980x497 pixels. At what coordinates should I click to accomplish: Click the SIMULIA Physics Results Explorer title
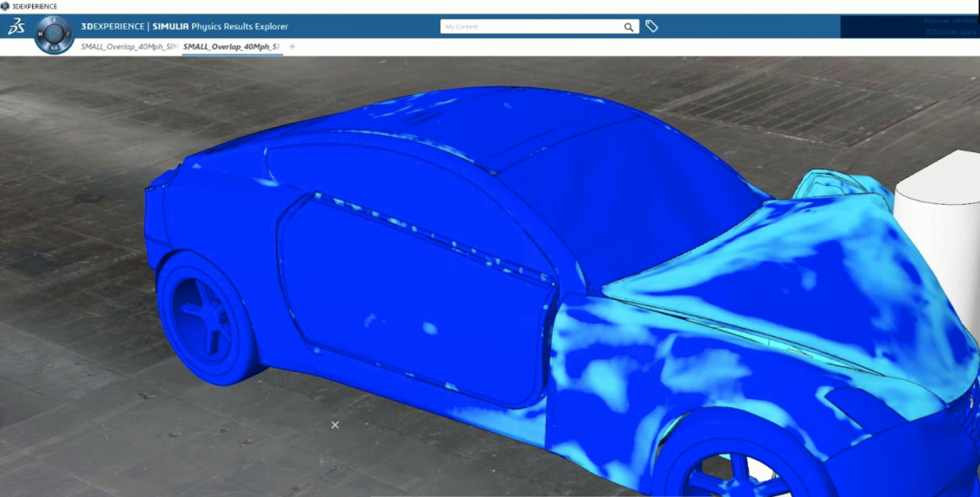pos(185,27)
